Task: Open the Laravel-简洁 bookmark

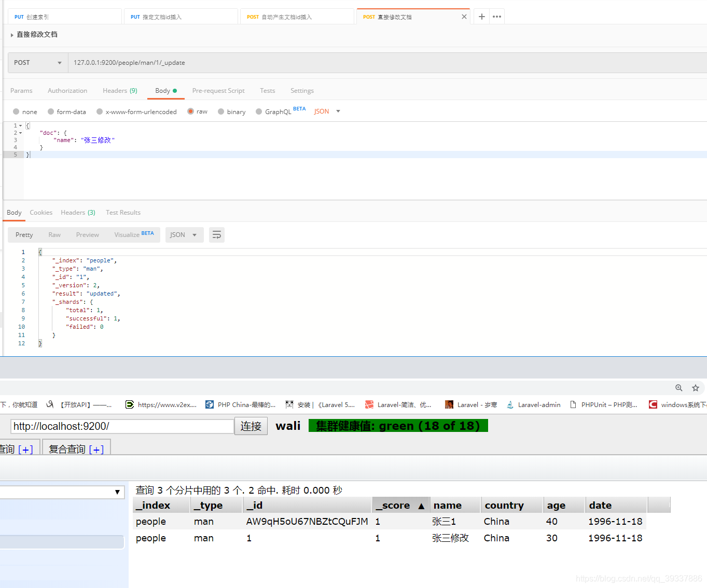Action: [x=398, y=404]
